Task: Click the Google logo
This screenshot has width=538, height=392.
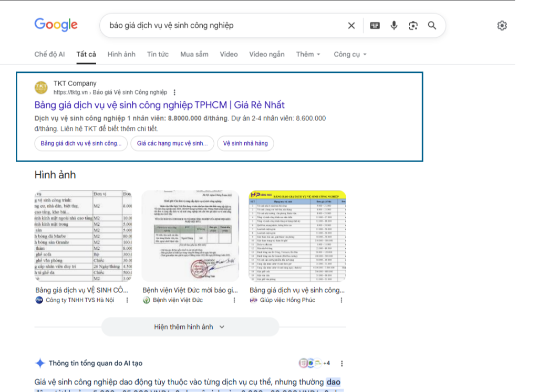Action: pos(56,25)
